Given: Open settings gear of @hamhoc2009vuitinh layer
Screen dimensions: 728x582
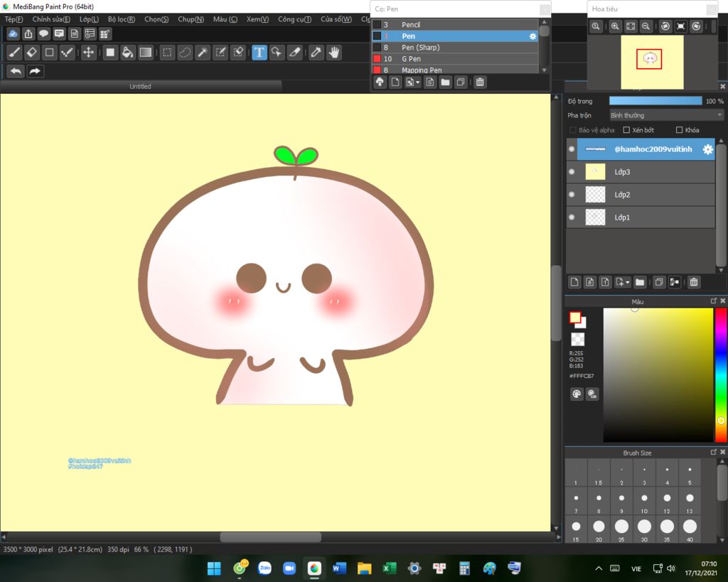Looking at the screenshot, I should coord(707,149).
